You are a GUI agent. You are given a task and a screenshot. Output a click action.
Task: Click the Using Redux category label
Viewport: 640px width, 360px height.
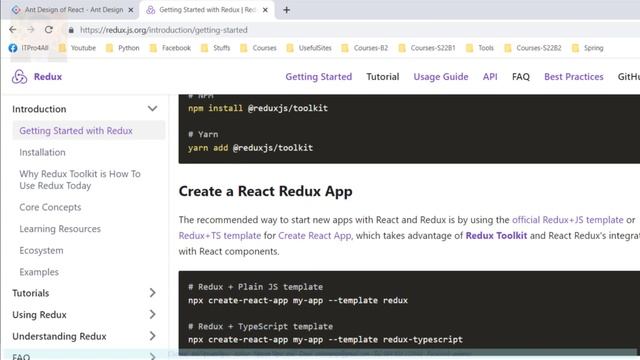[x=39, y=315]
